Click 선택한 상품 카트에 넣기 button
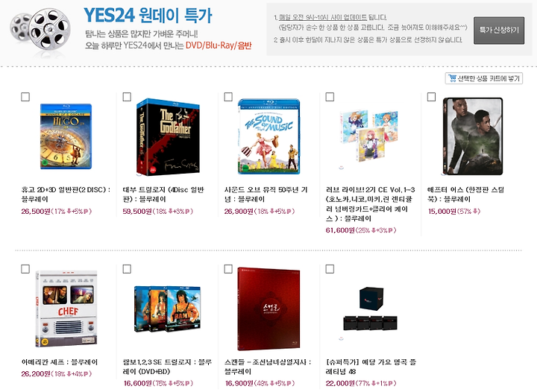Image resolution: width=537 pixels, height=392 pixels. tap(484, 78)
